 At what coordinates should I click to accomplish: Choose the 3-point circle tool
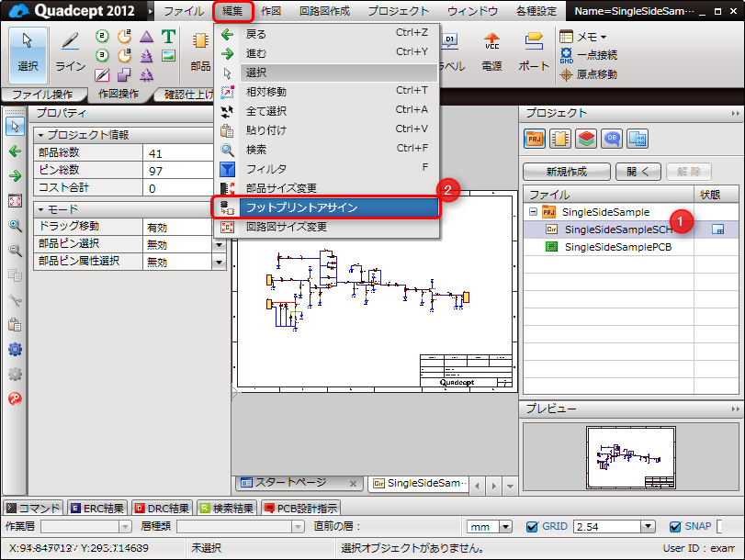[102, 56]
